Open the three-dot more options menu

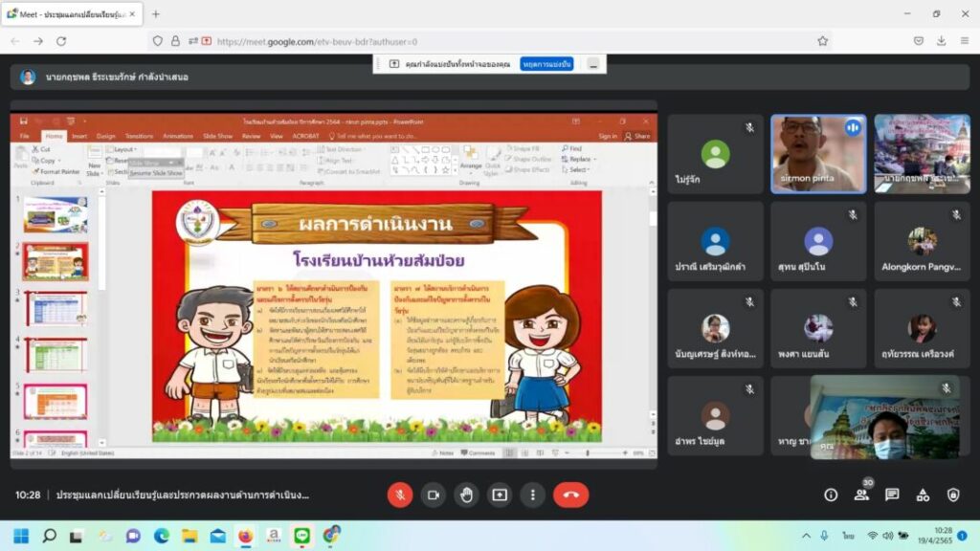pyautogui.click(x=532, y=495)
